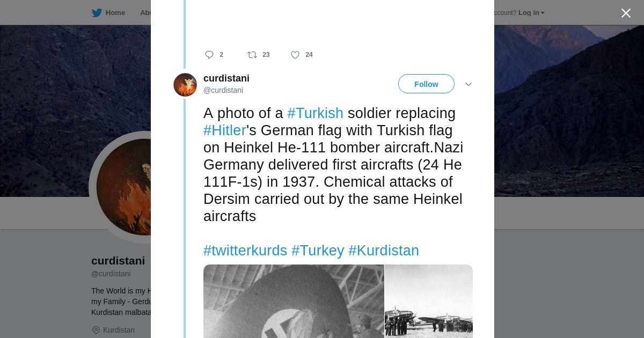Open curdistani's avatar in the tweet

tap(185, 85)
